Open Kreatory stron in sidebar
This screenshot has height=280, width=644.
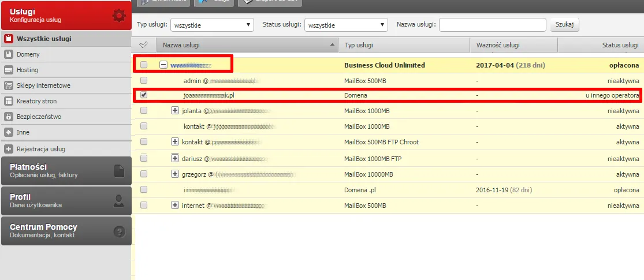pyautogui.click(x=36, y=101)
